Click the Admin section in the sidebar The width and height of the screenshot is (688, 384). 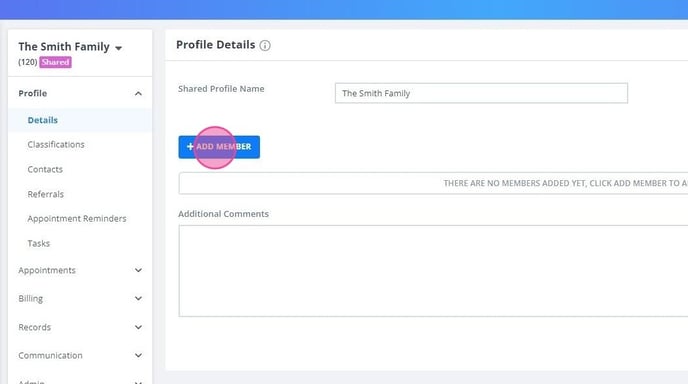[x=31, y=381]
